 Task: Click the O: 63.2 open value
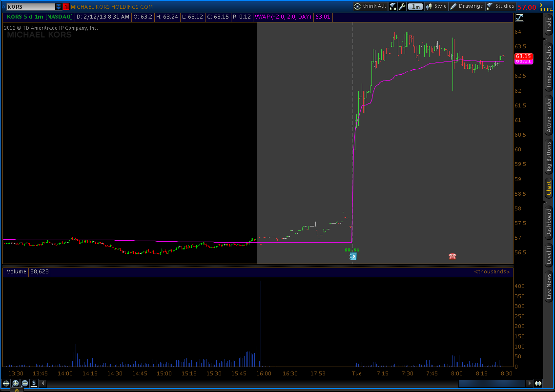[143, 17]
